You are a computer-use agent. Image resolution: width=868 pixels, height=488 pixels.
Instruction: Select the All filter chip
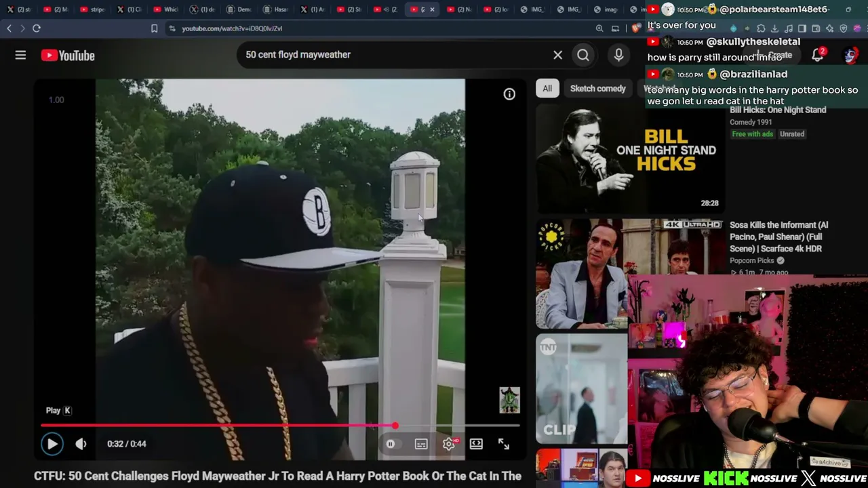point(547,89)
